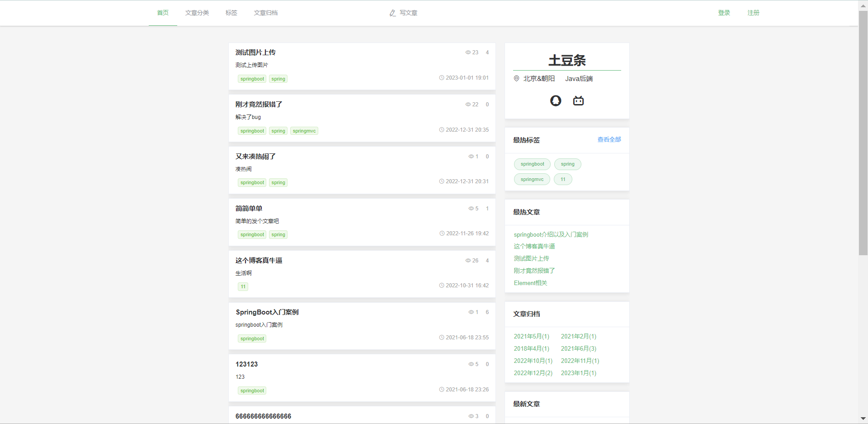Open archive 2021年2月(1)
Screen dimensions: 868x424
click(x=579, y=337)
